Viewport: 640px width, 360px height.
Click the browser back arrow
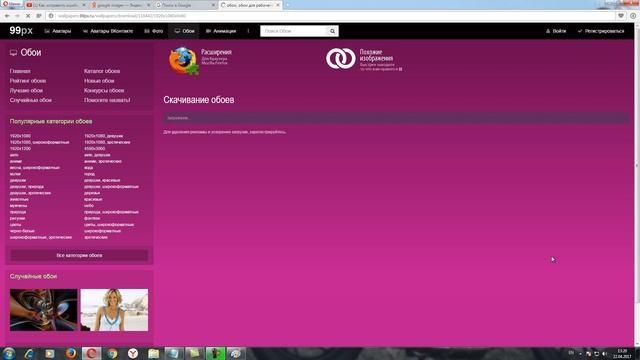[7, 16]
